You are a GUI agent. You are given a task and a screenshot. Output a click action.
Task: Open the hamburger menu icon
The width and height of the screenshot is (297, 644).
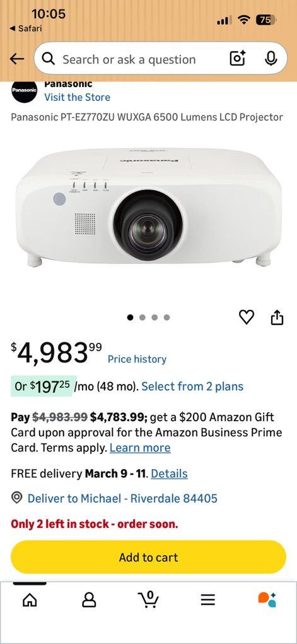[208, 600]
